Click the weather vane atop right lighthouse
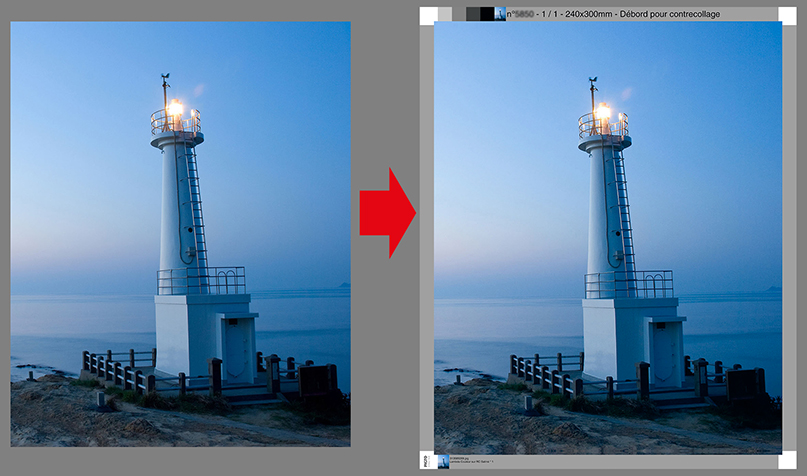The width and height of the screenshot is (807, 476). click(x=592, y=82)
